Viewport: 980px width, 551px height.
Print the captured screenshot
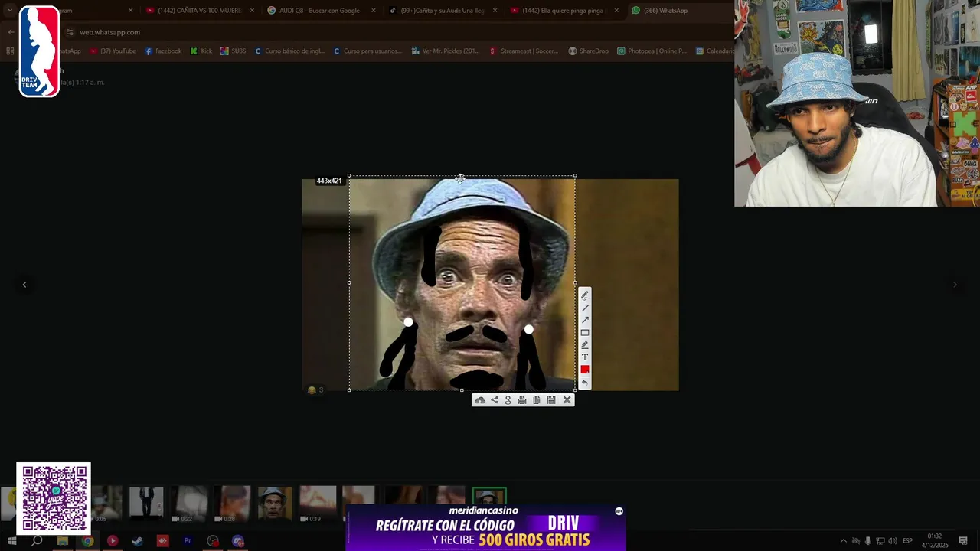(522, 399)
